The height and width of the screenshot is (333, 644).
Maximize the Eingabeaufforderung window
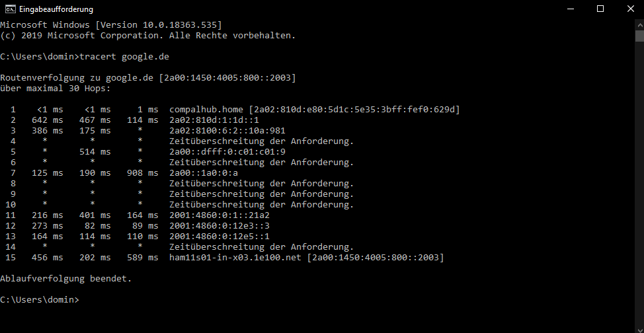[x=600, y=9]
